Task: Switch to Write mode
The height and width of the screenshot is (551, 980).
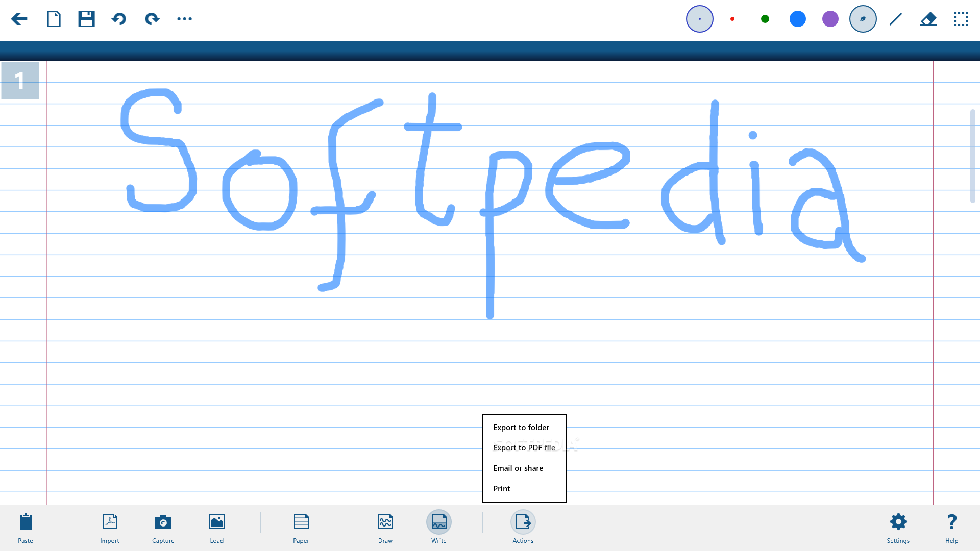Action: pos(439,528)
